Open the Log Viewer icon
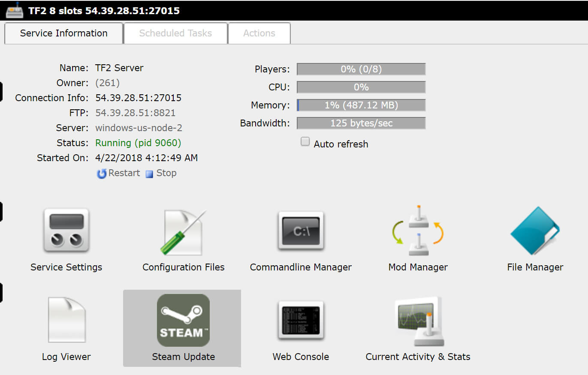Image resolution: width=588 pixels, height=375 pixels. 66,320
